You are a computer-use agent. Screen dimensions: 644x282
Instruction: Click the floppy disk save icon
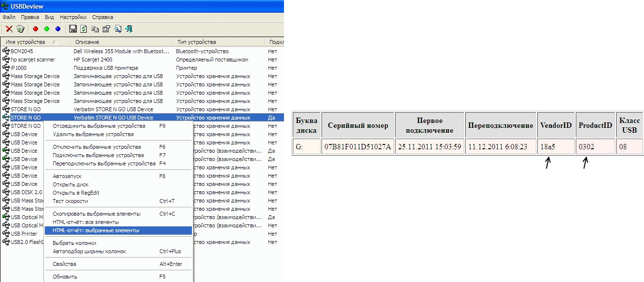tap(73, 29)
